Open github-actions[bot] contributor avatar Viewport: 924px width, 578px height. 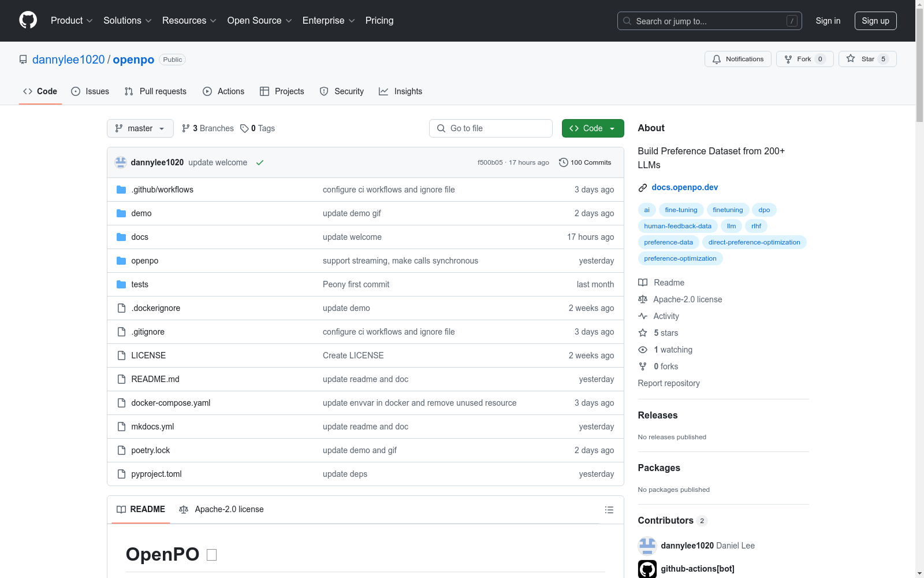coord(647,569)
